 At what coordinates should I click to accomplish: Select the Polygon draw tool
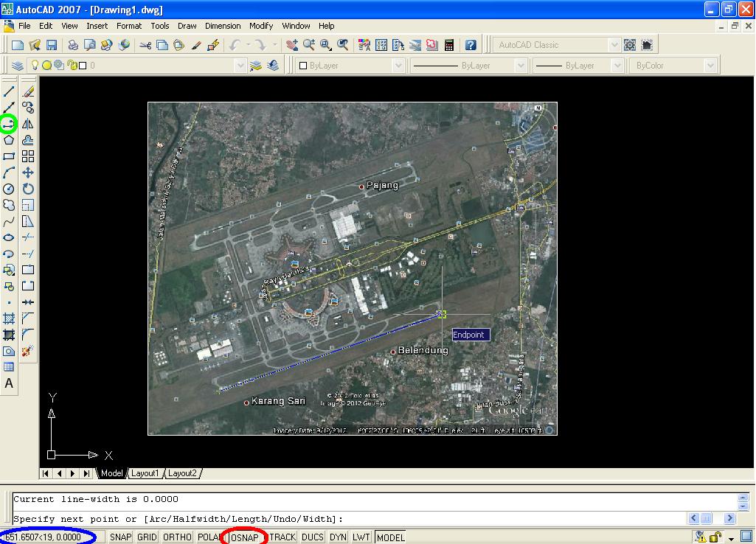[8, 140]
